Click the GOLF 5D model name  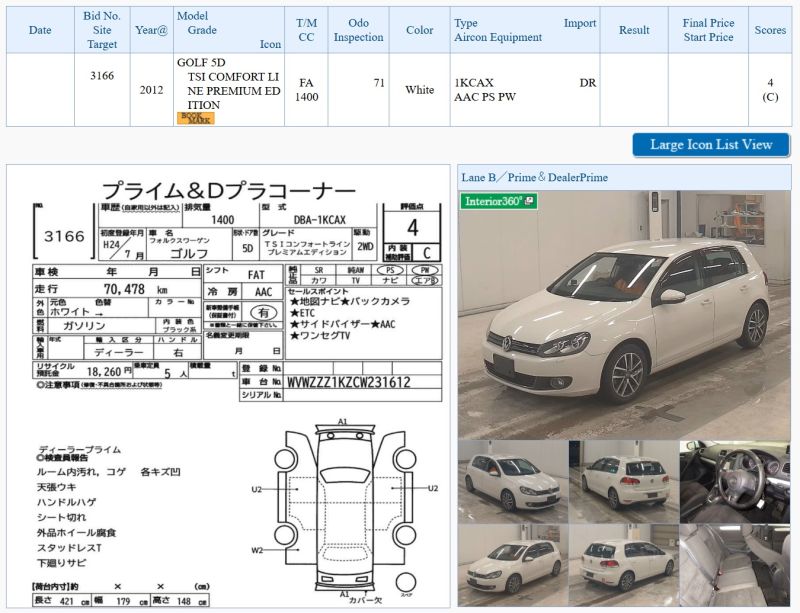201,63
